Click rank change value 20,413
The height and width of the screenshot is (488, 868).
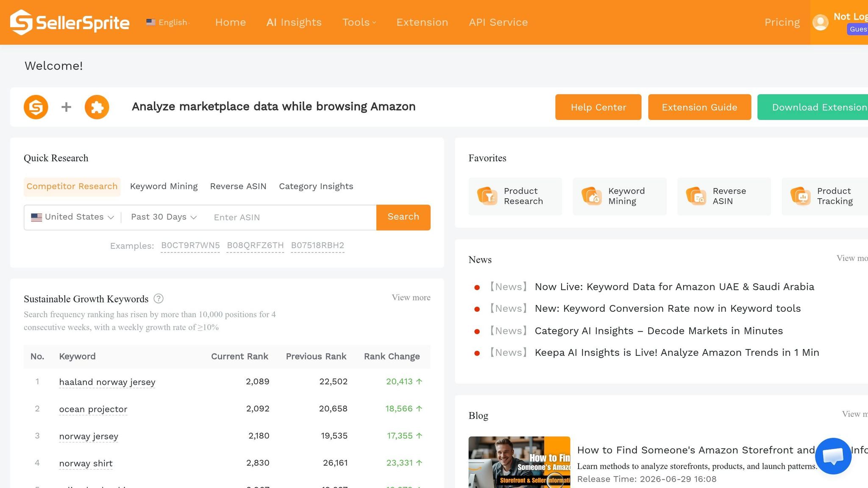(x=404, y=382)
